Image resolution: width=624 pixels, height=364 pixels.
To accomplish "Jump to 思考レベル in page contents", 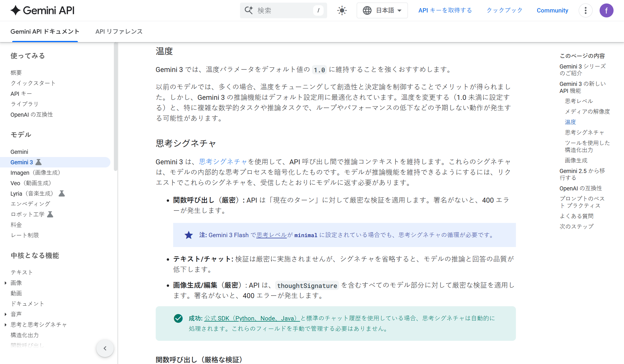I will 579,101.
